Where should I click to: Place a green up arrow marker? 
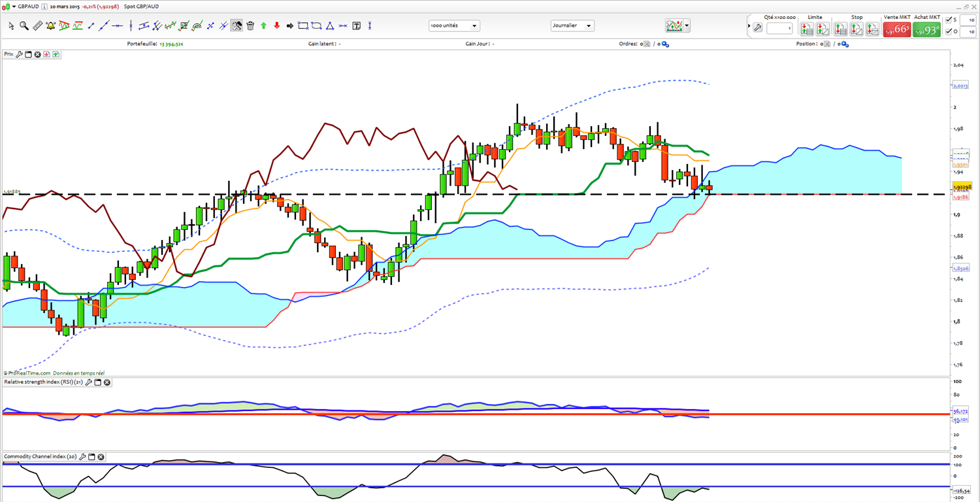point(263,26)
